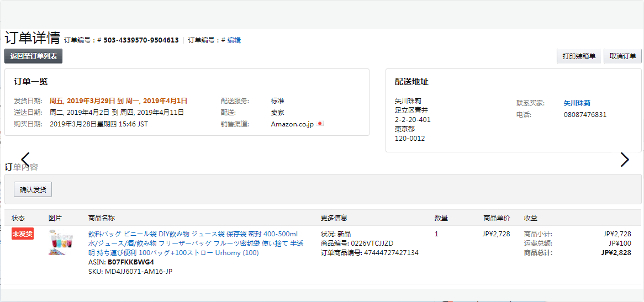Viewport: 644px width, 302px height.
Task: Click the 收益 column header
Action: click(531, 218)
